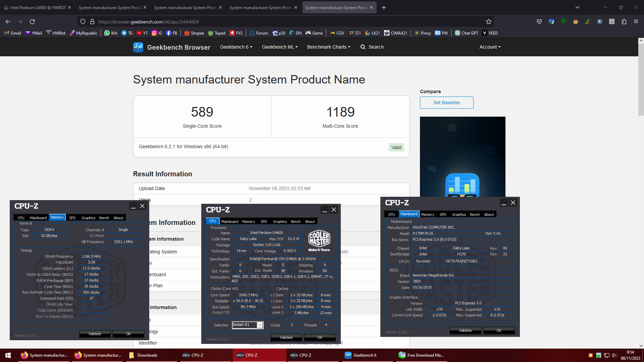Select Mainboard tab in center CPU-Z window

pyautogui.click(x=230, y=222)
